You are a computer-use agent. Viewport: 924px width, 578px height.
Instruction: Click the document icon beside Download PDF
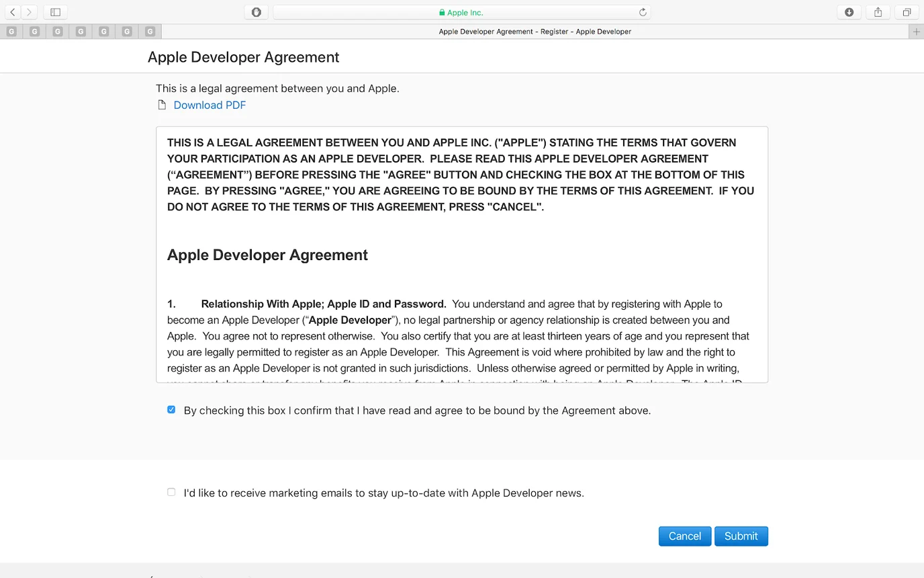click(x=162, y=105)
